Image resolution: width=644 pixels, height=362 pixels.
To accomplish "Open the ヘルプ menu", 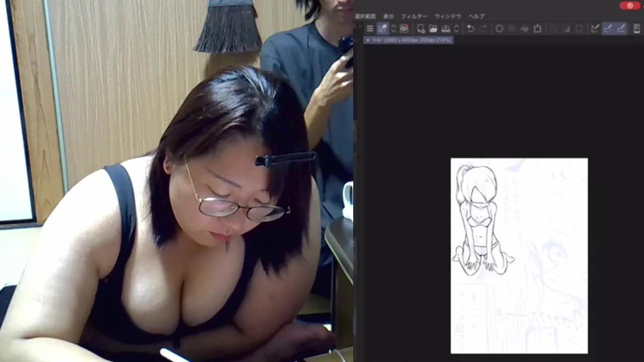I will click(476, 16).
